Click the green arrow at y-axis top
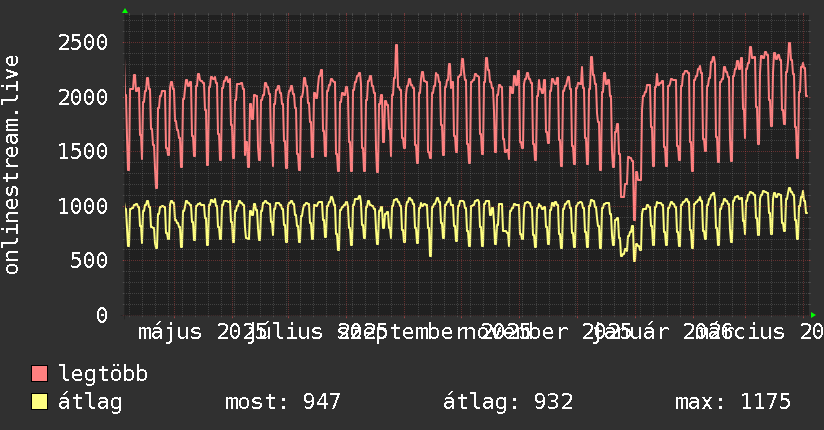Screen dimensions: 824x430 [x=125, y=11]
